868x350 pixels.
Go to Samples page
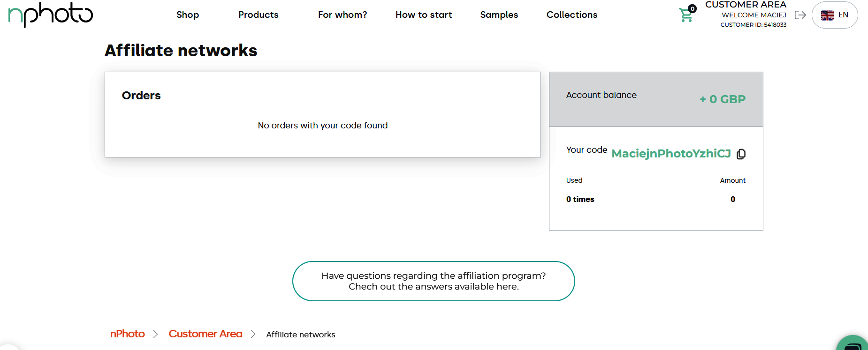[499, 15]
